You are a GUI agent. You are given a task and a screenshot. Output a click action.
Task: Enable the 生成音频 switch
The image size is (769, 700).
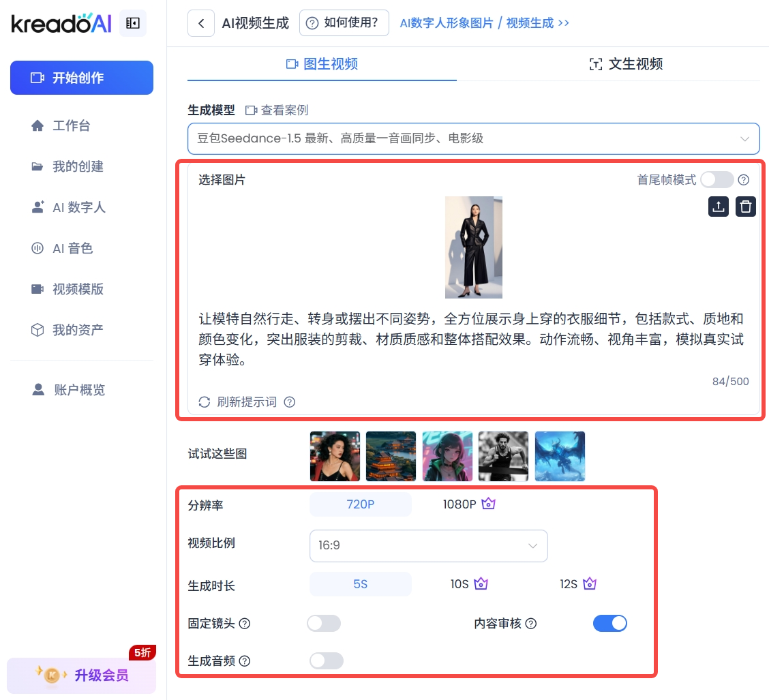click(326, 661)
